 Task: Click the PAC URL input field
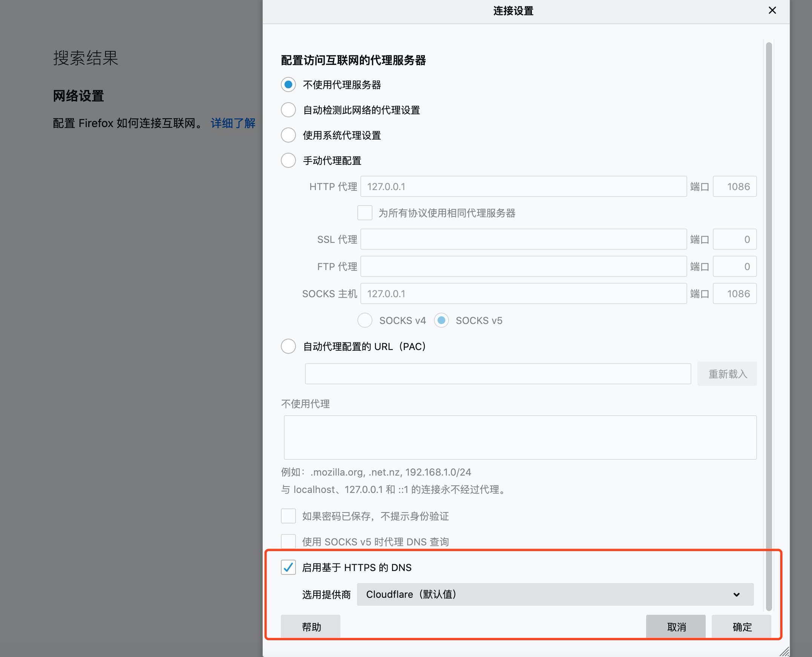pos(498,374)
